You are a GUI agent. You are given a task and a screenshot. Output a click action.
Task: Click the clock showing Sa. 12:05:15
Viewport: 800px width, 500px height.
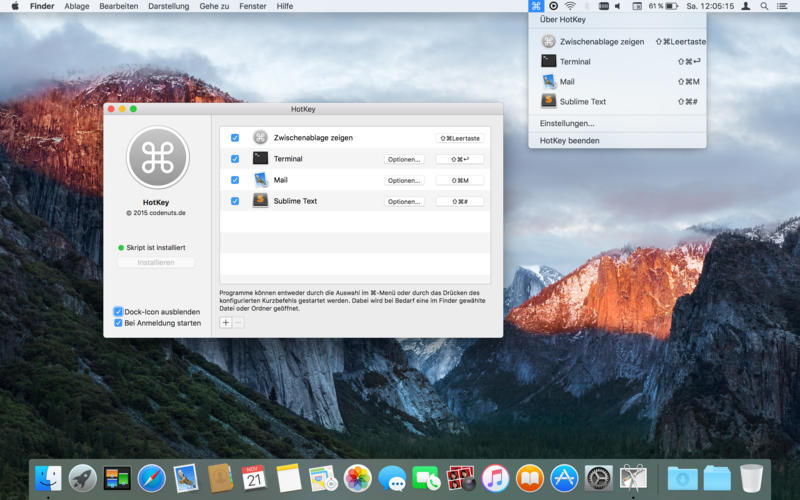[710, 6]
